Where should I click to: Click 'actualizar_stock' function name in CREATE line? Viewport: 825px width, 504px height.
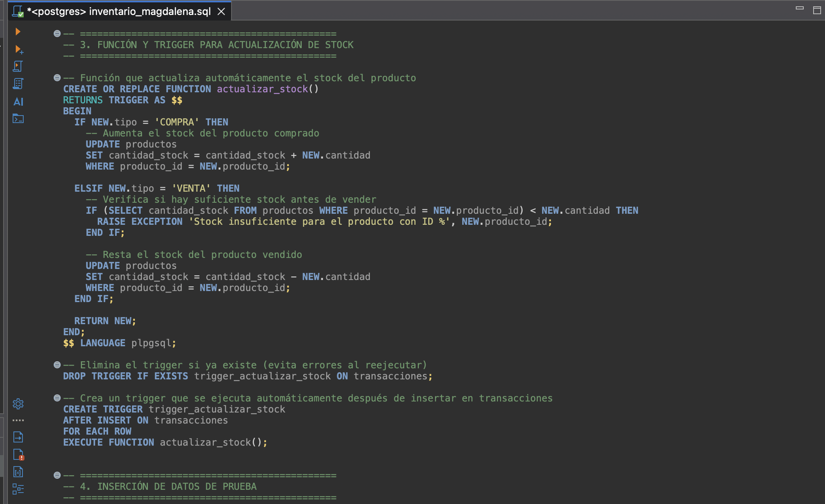click(262, 89)
